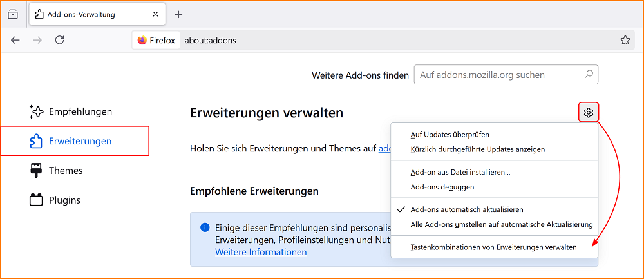Screen dimensions: 644x279
Task: Select Add-ons debuggen menu entry
Action: pyautogui.click(x=494, y=187)
